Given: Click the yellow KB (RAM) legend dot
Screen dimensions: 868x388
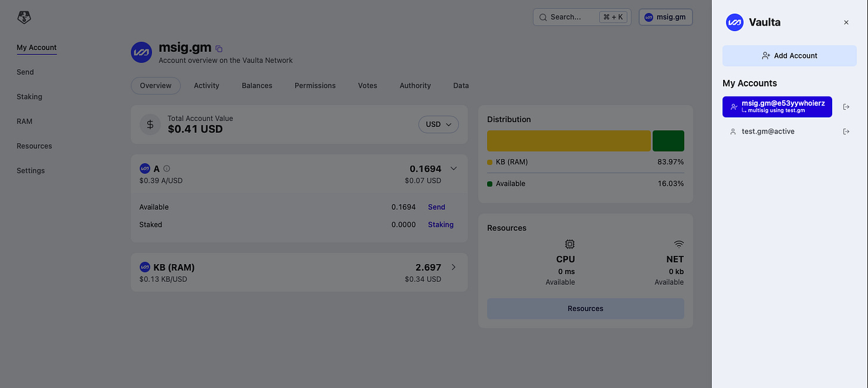Looking at the screenshot, I should click(x=490, y=162).
